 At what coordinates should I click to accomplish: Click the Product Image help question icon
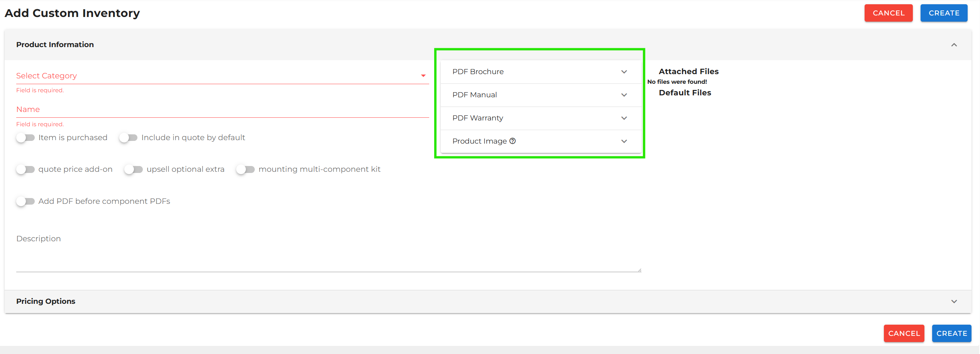click(x=513, y=141)
